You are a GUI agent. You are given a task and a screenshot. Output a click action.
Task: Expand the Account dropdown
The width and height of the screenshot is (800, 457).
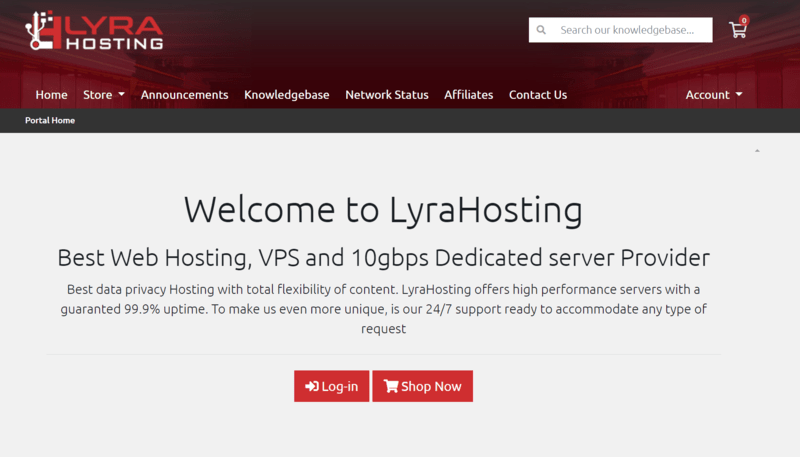click(x=714, y=95)
